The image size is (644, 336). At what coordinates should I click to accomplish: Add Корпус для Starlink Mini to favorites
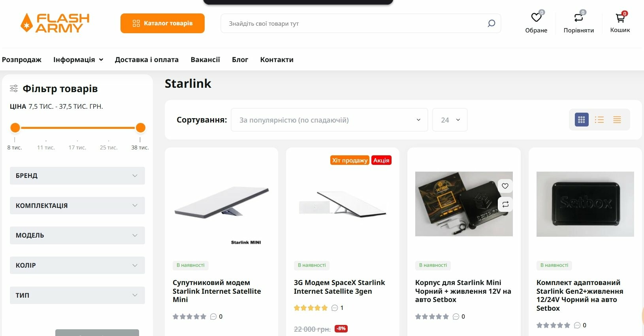tap(505, 186)
